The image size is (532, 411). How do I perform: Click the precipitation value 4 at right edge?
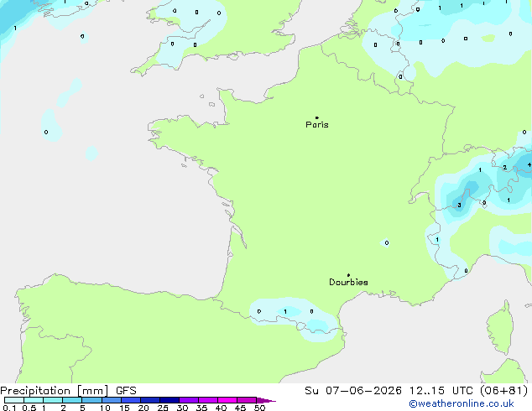tap(529, 164)
